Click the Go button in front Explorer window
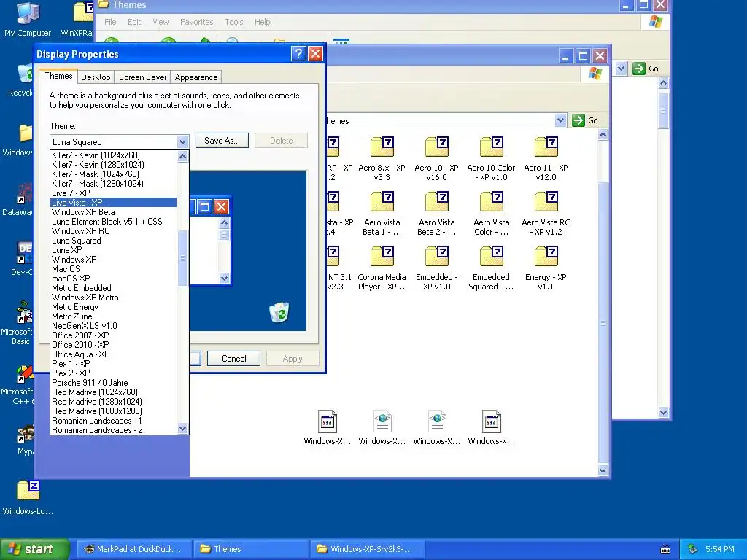The image size is (747, 560). (586, 120)
